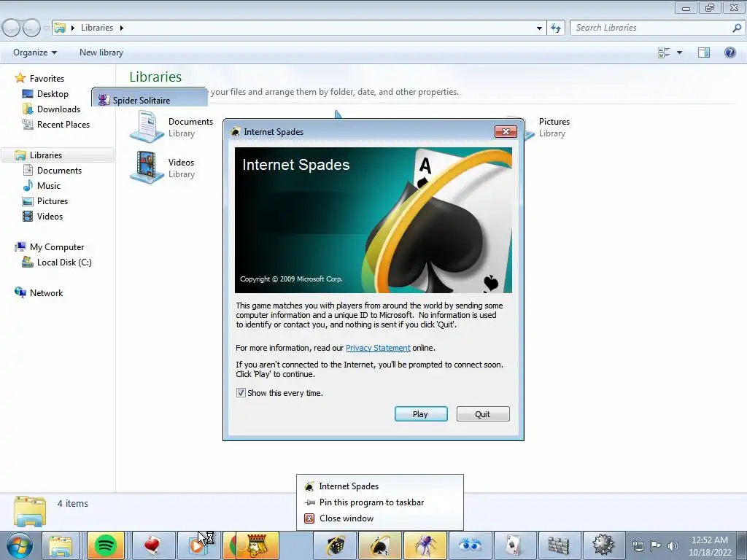This screenshot has height=560, width=747.
Task: Click the arrow before Libraries in address bar
Action: pos(73,28)
